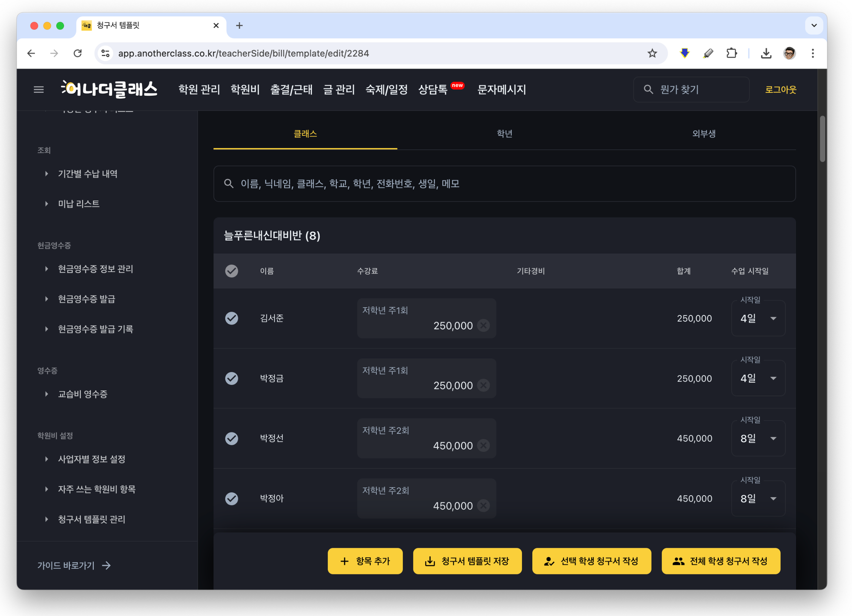Viewport: 852px width, 616px height.
Task: Uncheck student 김서준
Action: point(232,318)
